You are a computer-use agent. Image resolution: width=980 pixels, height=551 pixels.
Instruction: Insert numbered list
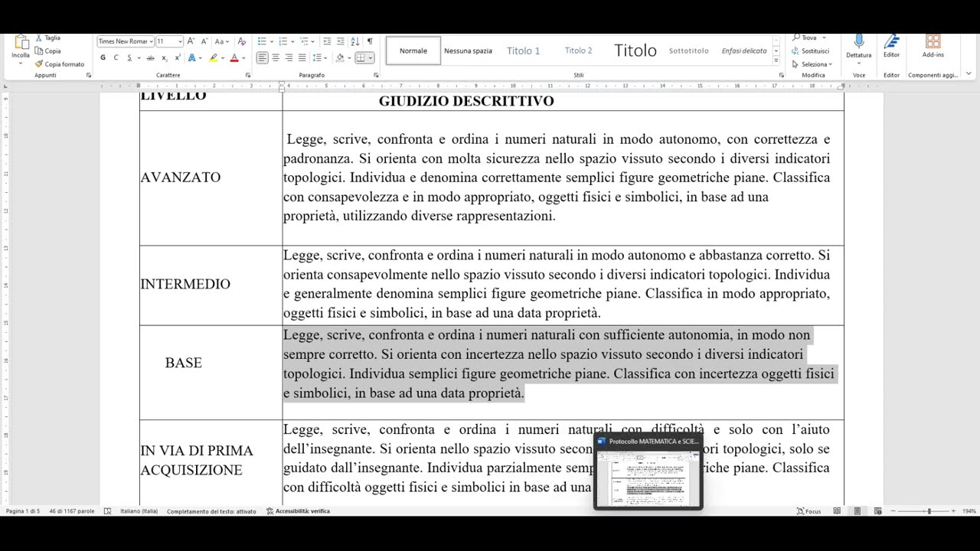pyautogui.click(x=283, y=41)
